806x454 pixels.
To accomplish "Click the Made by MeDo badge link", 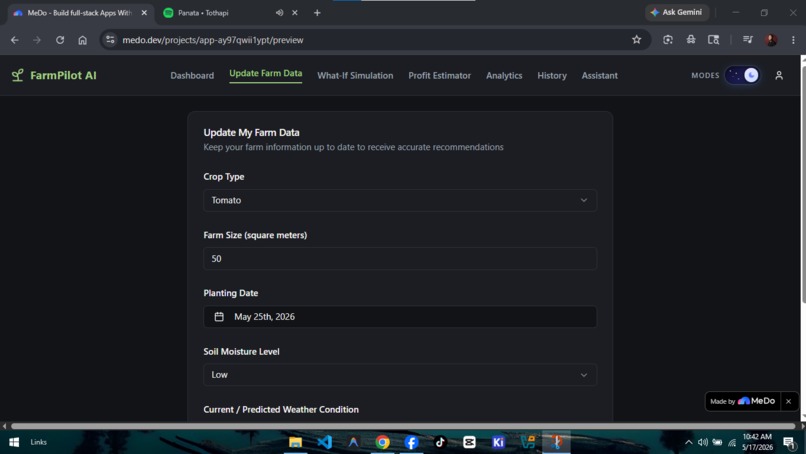I will point(743,401).
